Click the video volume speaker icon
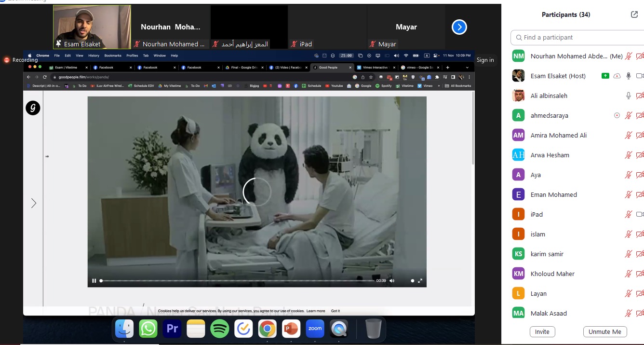644x345 pixels. pyautogui.click(x=392, y=280)
